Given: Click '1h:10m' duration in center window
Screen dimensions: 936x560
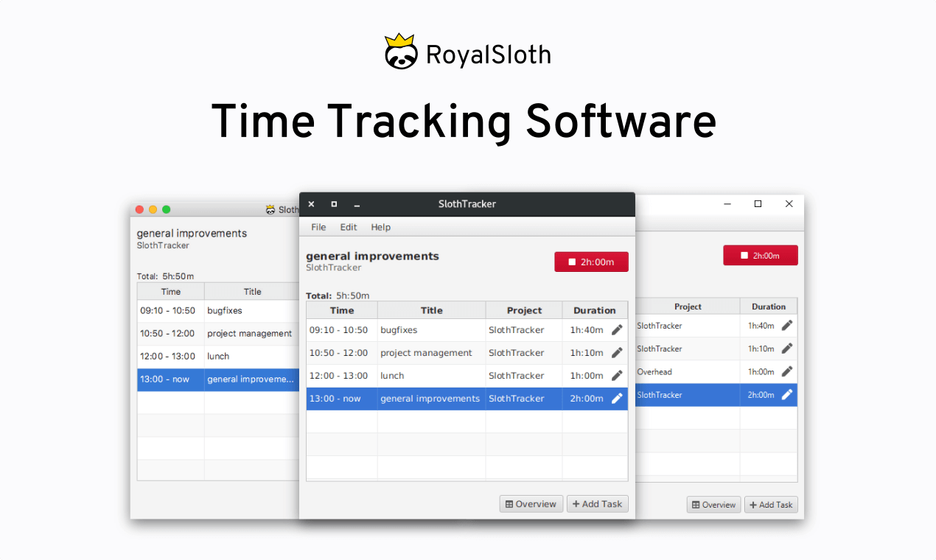Looking at the screenshot, I should tap(587, 353).
